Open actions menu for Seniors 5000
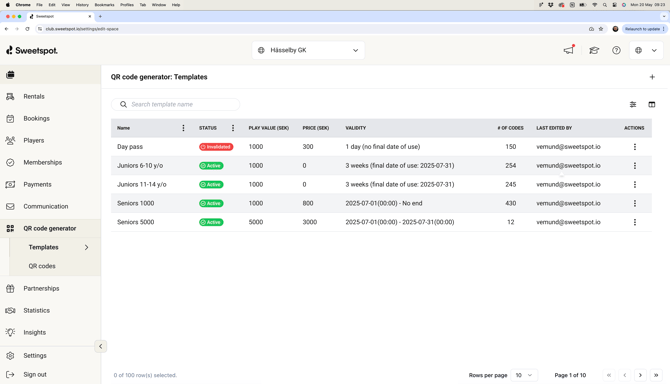Viewport: 670px width, 384px height. [x=635, y=222]
